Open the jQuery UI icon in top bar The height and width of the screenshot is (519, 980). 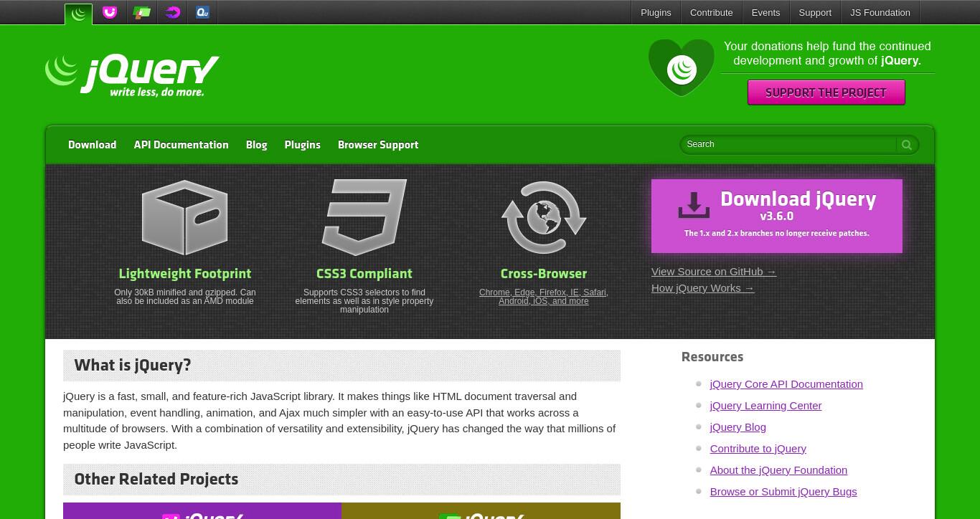click(x=110, y=12)
